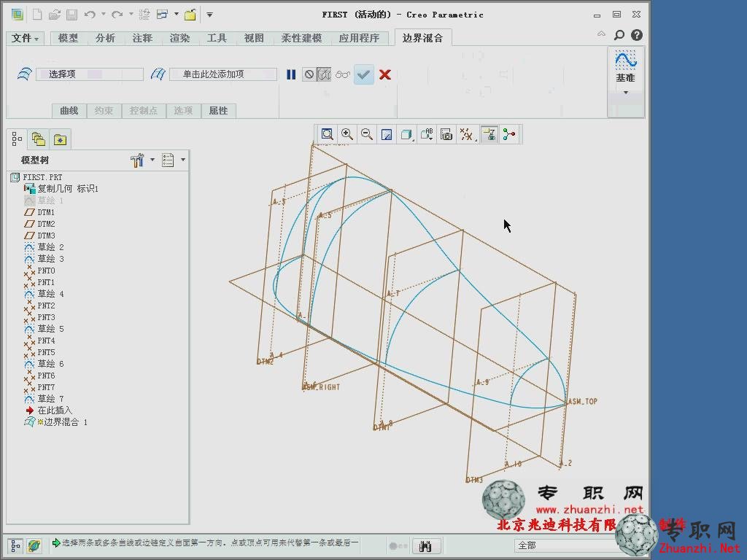Cancel the boundary blend with red X
747x560 pixels.
[x=385, y=74]
